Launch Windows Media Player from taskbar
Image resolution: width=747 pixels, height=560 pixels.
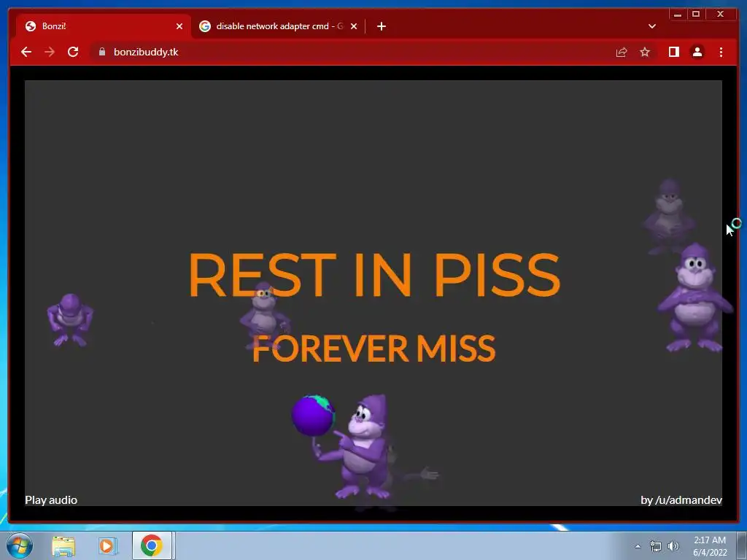click(108, 545)
